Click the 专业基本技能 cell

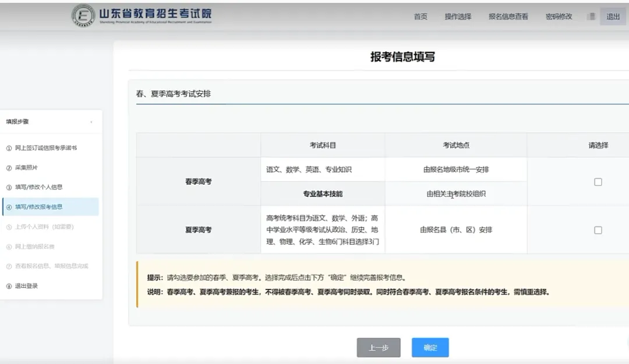coord(323,194)
